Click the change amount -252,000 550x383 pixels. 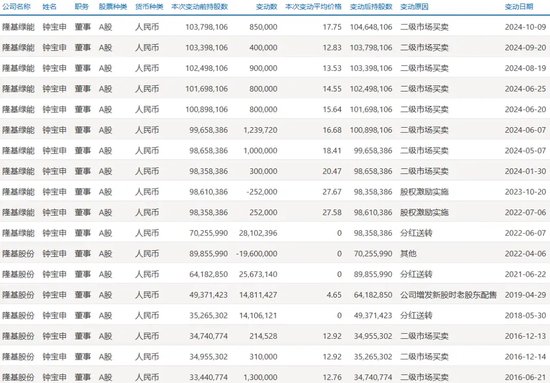click(262, 192)
